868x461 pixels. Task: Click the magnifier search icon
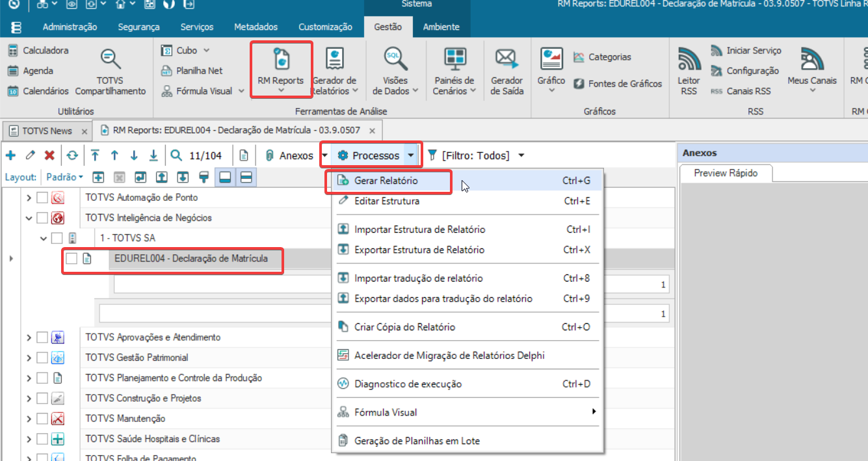click(x=176, y=155)
